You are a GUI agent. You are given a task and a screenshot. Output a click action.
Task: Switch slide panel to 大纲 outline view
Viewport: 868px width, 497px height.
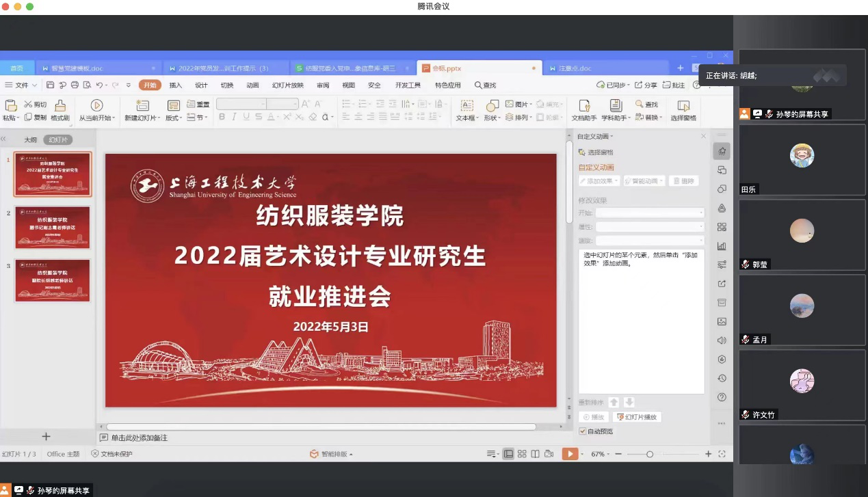coord(31,139)
